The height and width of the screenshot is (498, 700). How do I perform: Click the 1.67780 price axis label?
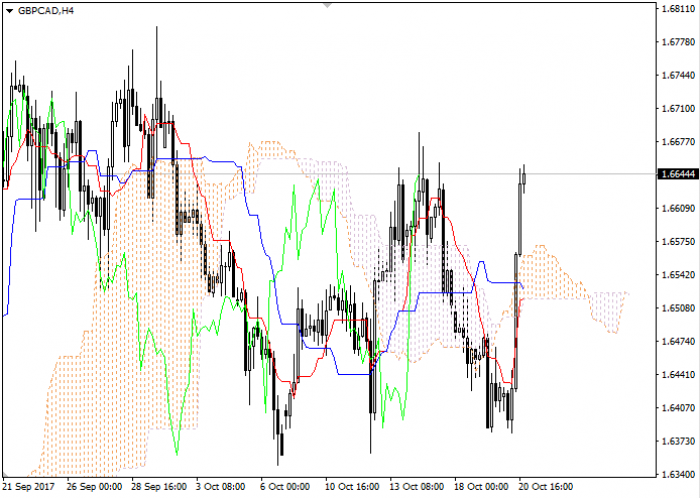point(679,42)
